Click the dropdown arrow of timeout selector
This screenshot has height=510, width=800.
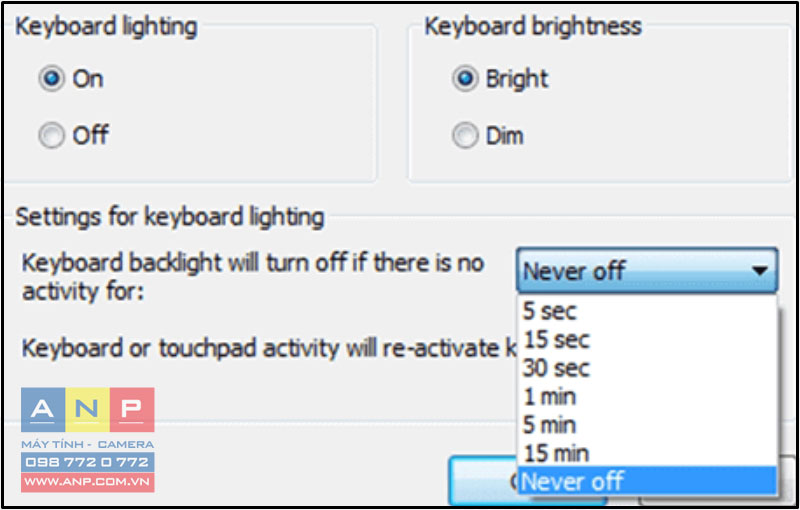pyautogui.click(x=760, y=270)
